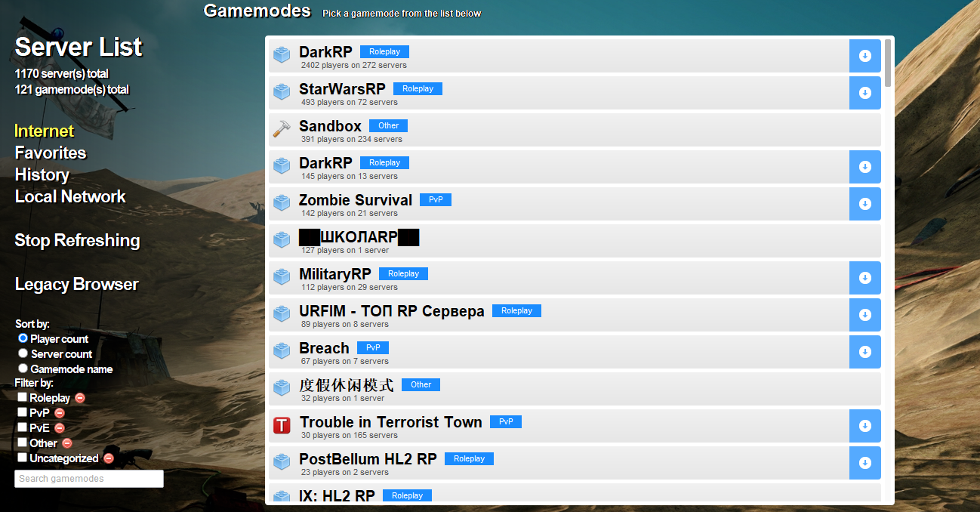Click the Other tag on Sandbox

(x=389, y=126)
